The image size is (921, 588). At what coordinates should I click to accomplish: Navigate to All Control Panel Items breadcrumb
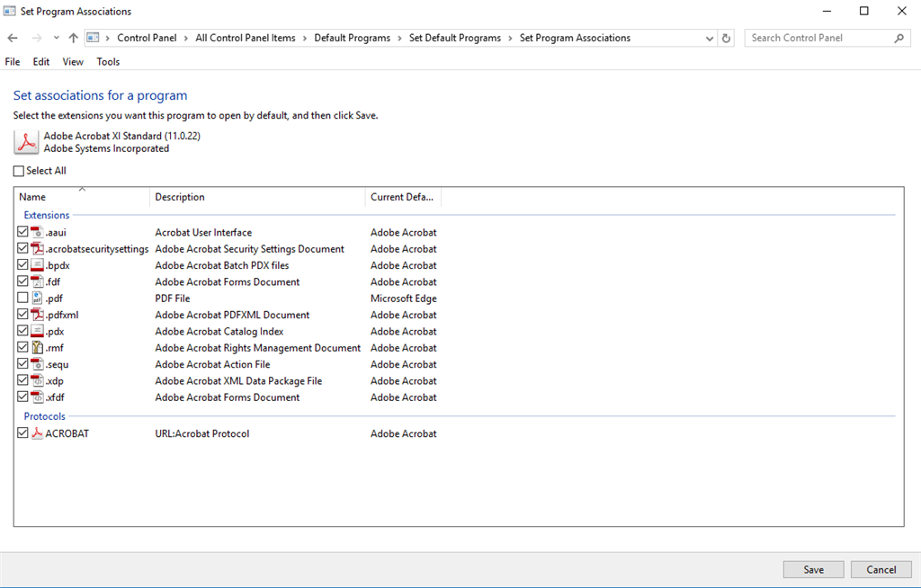pyautogui.click(x=246, y=38)
